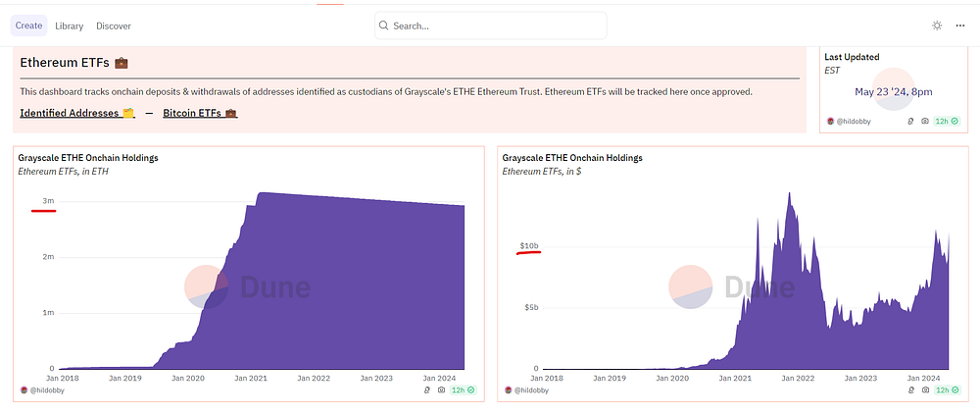Toggle the light/dark theme sun icon
The image size is (980, 414).
[937, 26]
